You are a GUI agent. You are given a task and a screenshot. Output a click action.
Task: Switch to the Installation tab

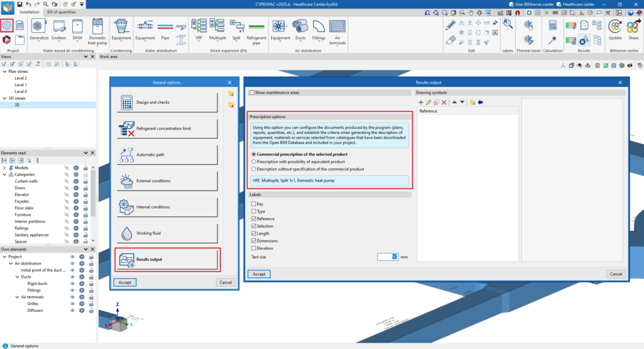point(29,13)
